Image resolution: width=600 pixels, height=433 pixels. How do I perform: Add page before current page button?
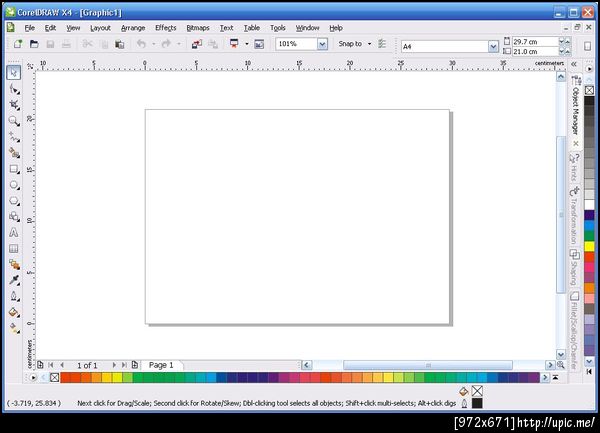point(40,365)
